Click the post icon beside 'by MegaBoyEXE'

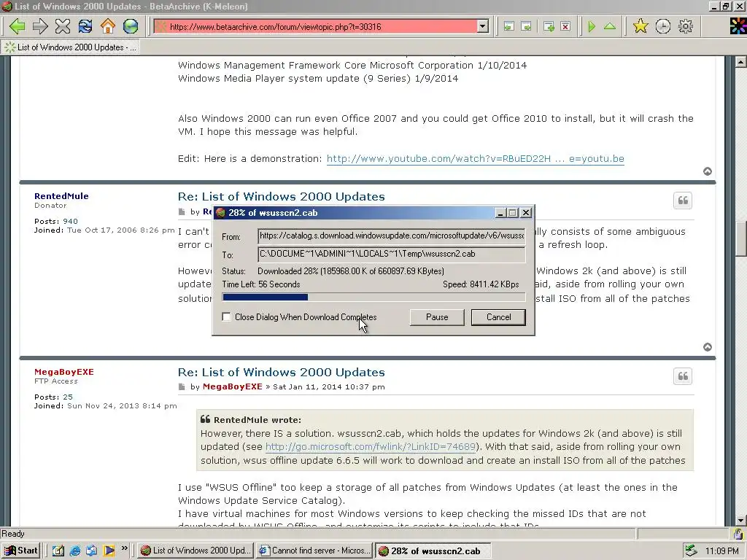(x=182, y=386)
